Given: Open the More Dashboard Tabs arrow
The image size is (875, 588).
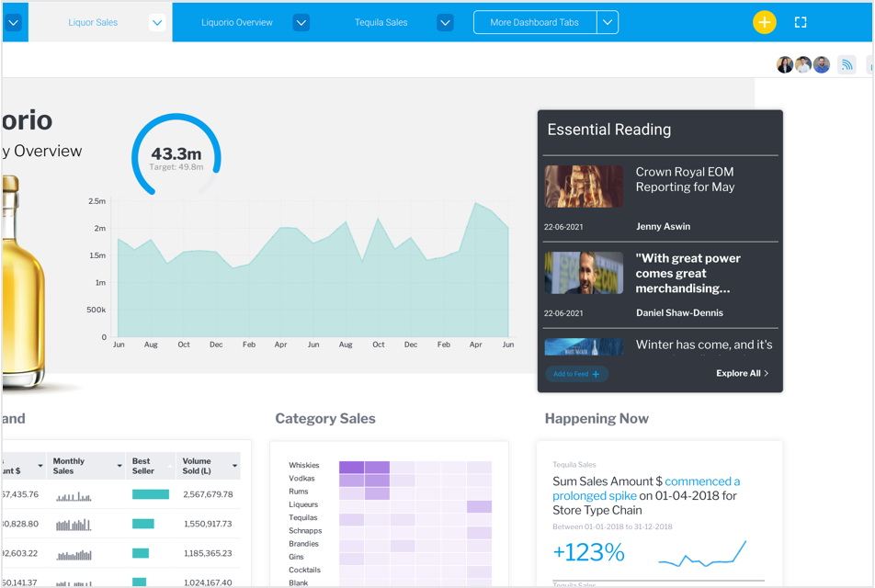Looking at the screenshot, I should [608, 23].
